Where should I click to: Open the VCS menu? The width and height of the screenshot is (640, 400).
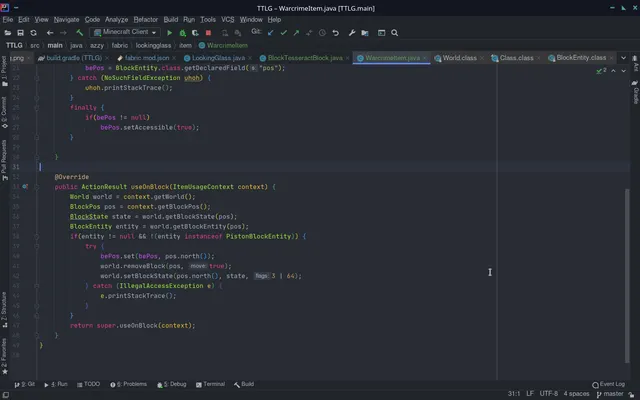pos(228,20)
